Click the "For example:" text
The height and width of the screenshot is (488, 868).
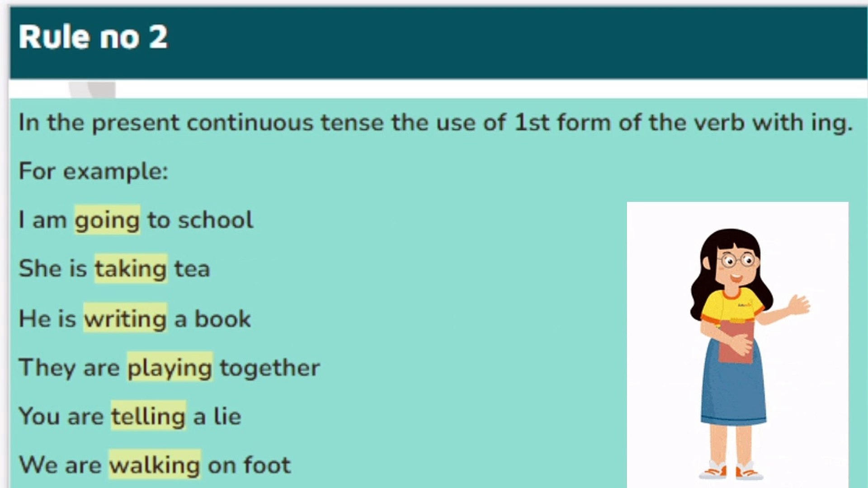point(93,172)
